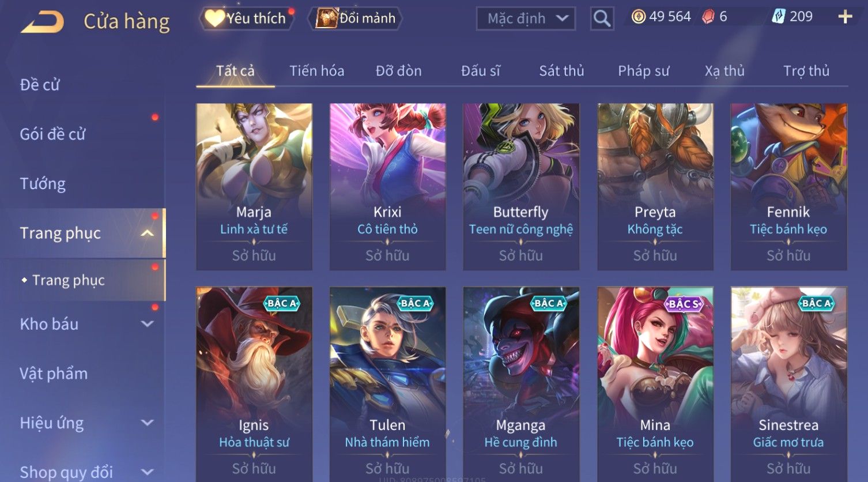Click the golden back arrow icon
This screenshot has height=482, width=868.
pos(43,22)
